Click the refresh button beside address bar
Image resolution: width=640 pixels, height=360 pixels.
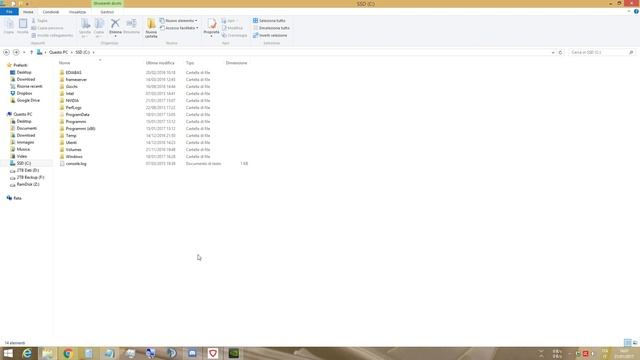561,52
